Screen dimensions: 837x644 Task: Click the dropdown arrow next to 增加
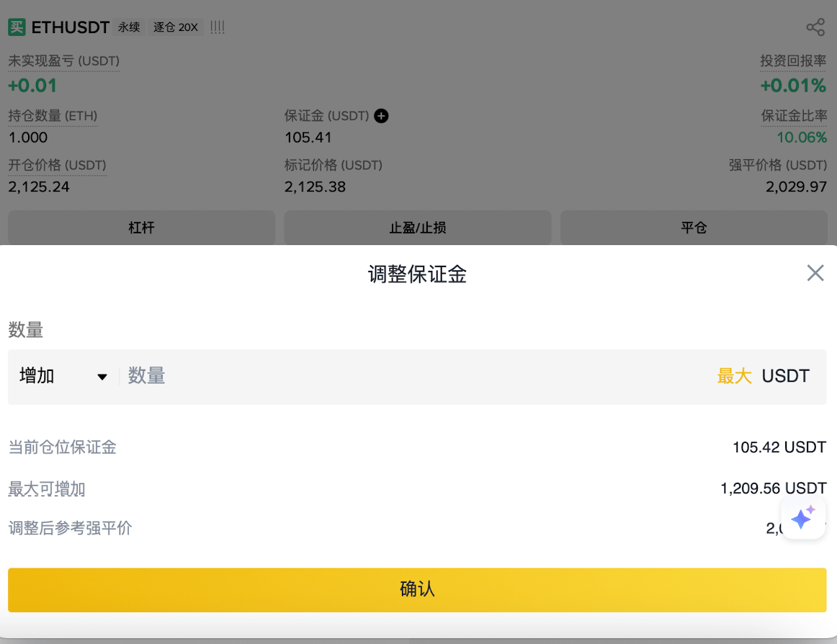[x=102, y=377]
